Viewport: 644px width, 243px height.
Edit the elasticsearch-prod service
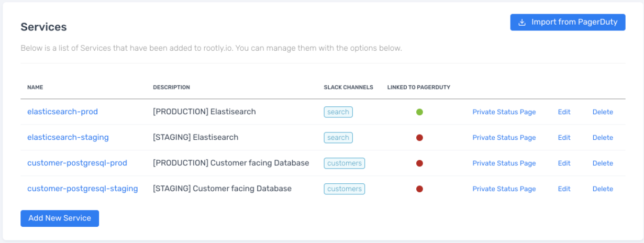click(564, 112)
